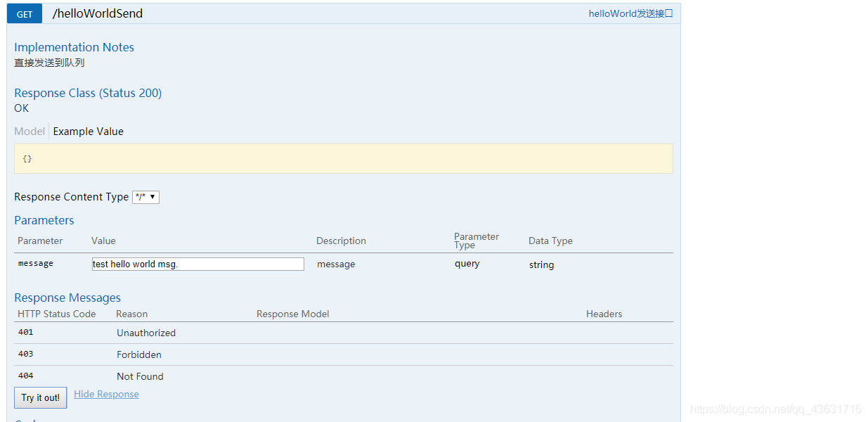This screenshot has width=868, height=422.
Task: Click the Parameters section heading
Action: pos(44,220)
